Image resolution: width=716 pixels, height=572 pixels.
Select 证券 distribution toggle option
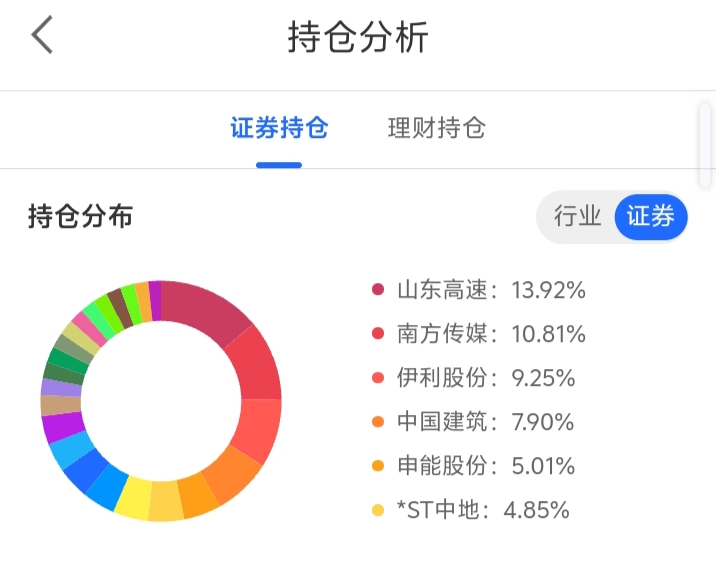[x=651, y=216]
